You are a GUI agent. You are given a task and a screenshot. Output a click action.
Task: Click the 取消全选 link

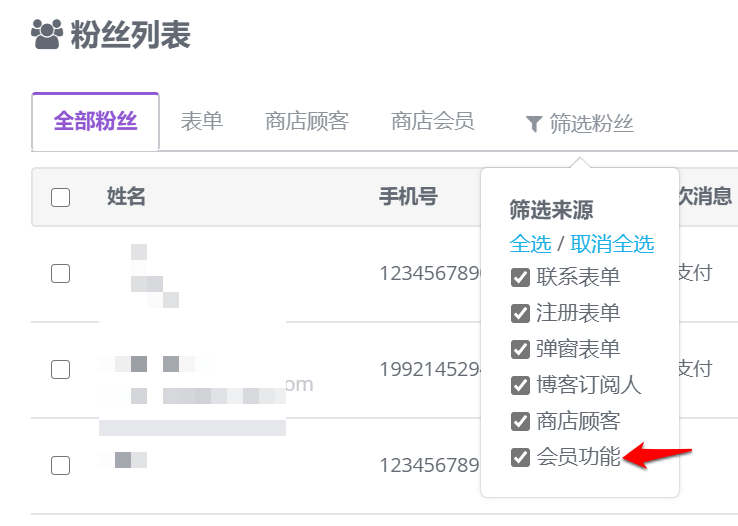[x=612, y=244]
